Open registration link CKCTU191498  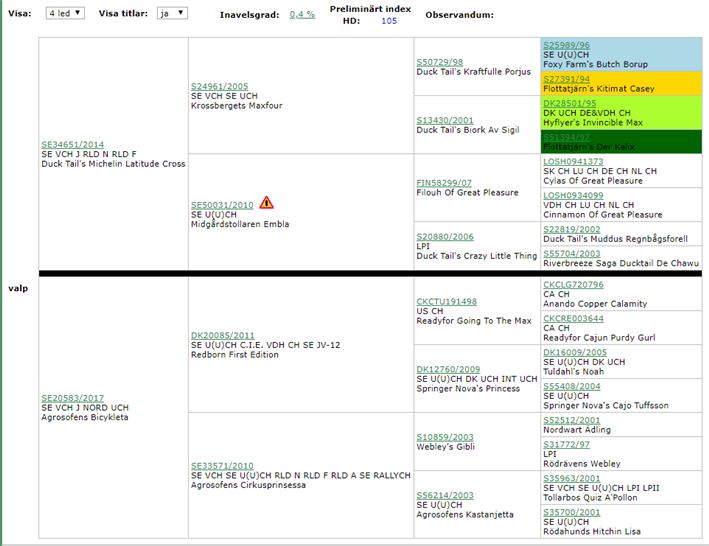[447, 301]
